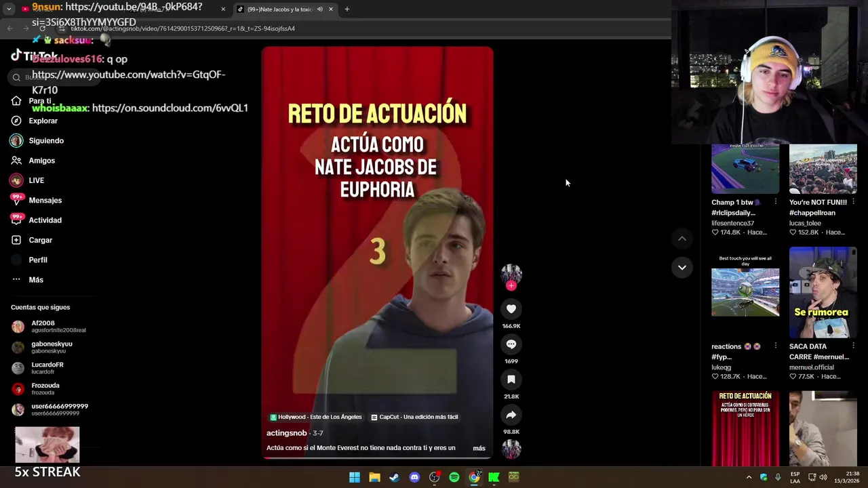Switch ESP LAA keyboard language
Screen dimensions: 868x488
pos(795,477)
